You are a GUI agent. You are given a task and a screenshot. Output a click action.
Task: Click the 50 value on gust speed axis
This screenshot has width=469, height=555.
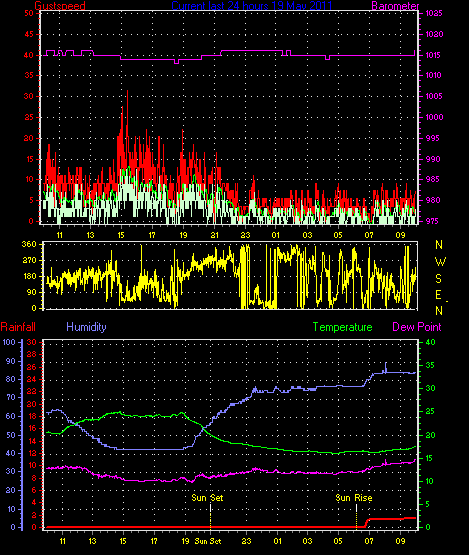(29, 13)
